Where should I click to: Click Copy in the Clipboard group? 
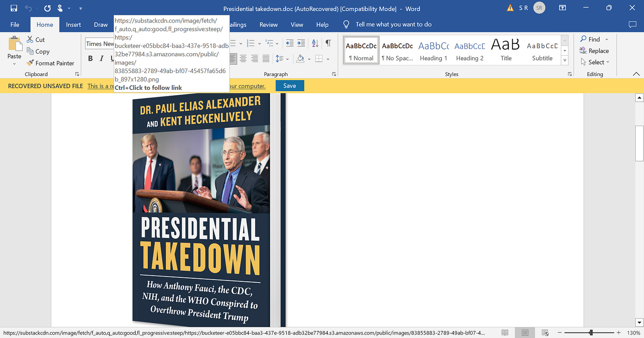tap(38, 51)
